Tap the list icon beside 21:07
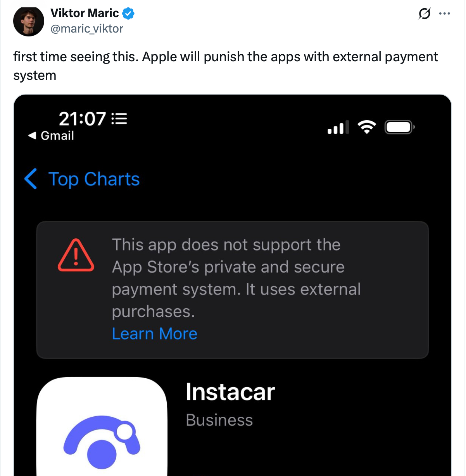466x476 pixels. pyautogui.click(x=119, y=119)
